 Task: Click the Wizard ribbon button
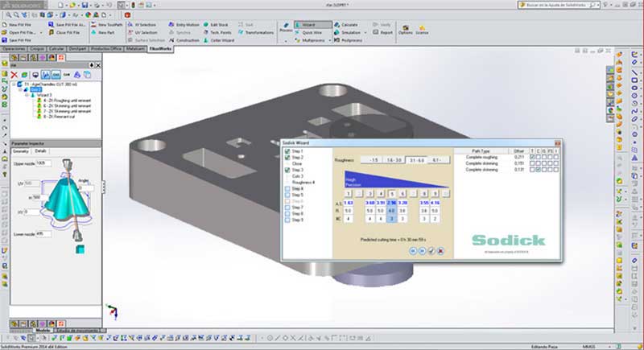[313, 25]
